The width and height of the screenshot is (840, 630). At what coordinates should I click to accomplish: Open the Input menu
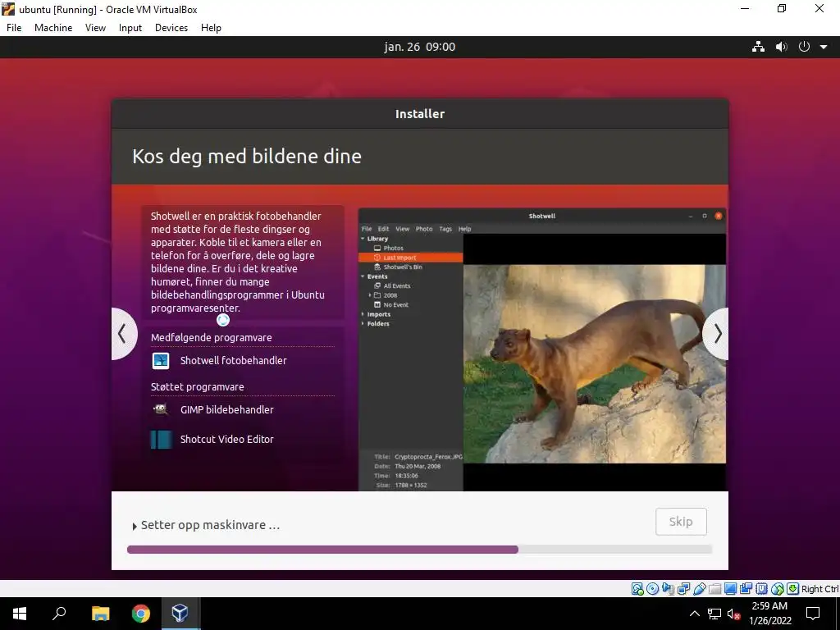click(130, 28)
